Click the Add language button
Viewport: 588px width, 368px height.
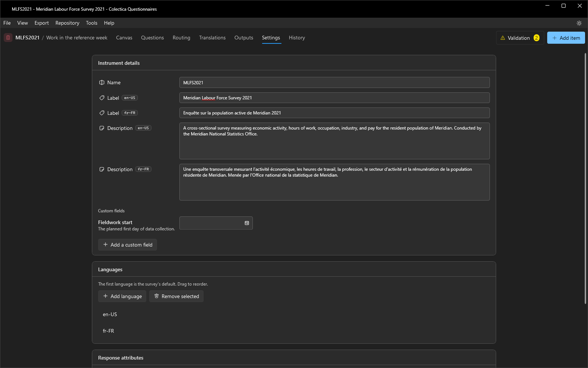click(x=122, y=296)
